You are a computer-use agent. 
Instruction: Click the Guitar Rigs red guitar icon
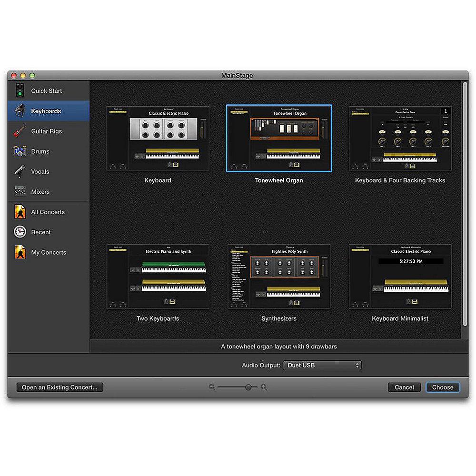pos(20,131)
